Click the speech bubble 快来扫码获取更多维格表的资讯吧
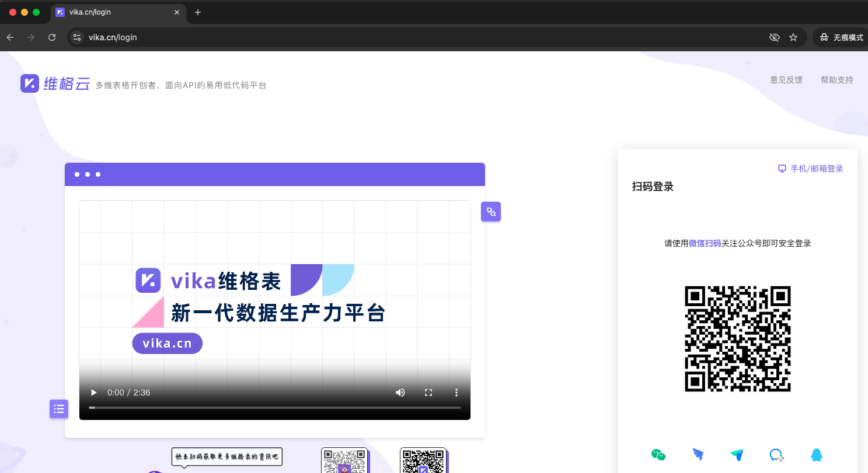 coord(227,456)
